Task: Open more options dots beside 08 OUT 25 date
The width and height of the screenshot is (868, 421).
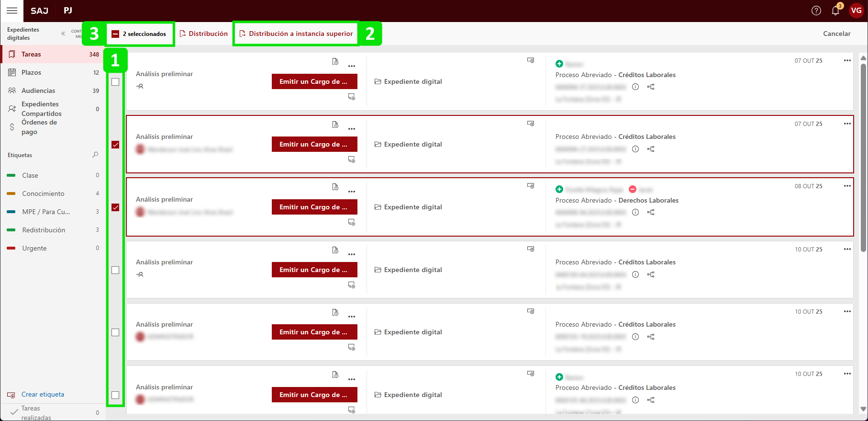Action: [x=847, y=186]
